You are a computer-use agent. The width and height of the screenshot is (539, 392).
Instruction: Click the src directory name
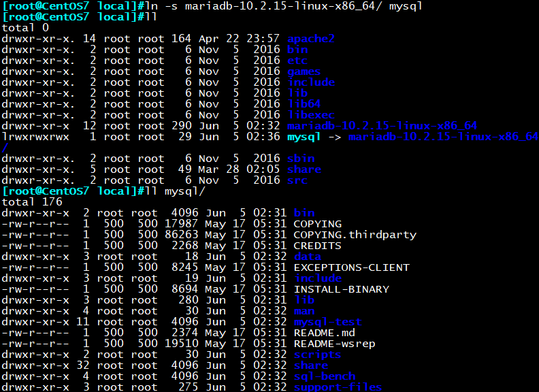click(x=297, y=180)
